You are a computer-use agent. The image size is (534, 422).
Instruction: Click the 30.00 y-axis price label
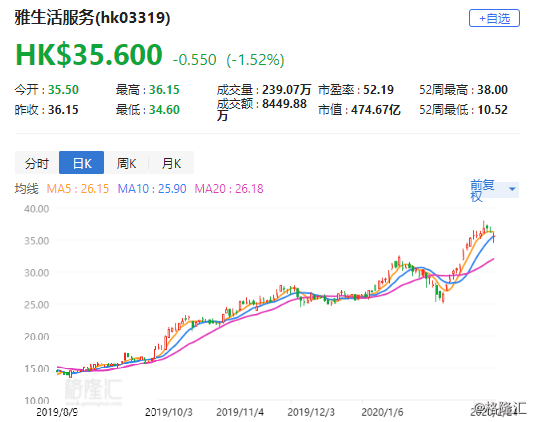(x=36, y=272)
